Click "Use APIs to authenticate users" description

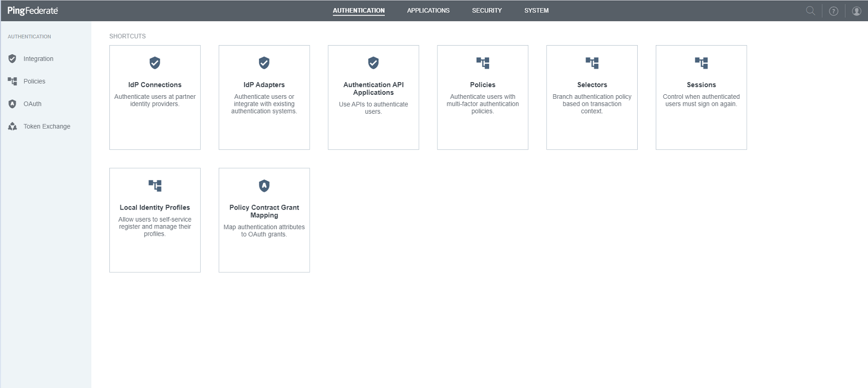pos(373,108)
